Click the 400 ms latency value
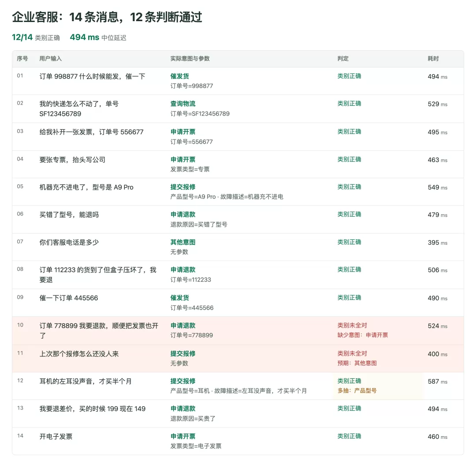Viewport: 476px width, 460px height. [438, 354]
